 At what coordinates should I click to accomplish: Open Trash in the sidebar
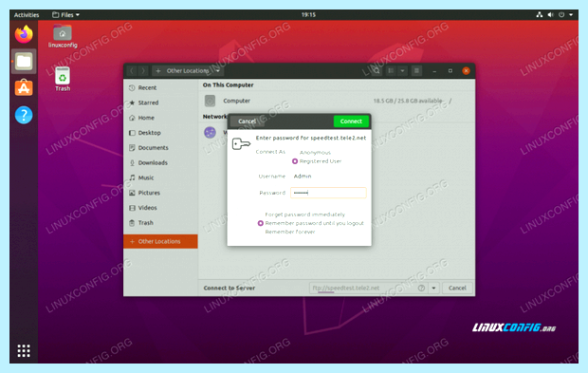pyautogui.click(x=160, y=222)
